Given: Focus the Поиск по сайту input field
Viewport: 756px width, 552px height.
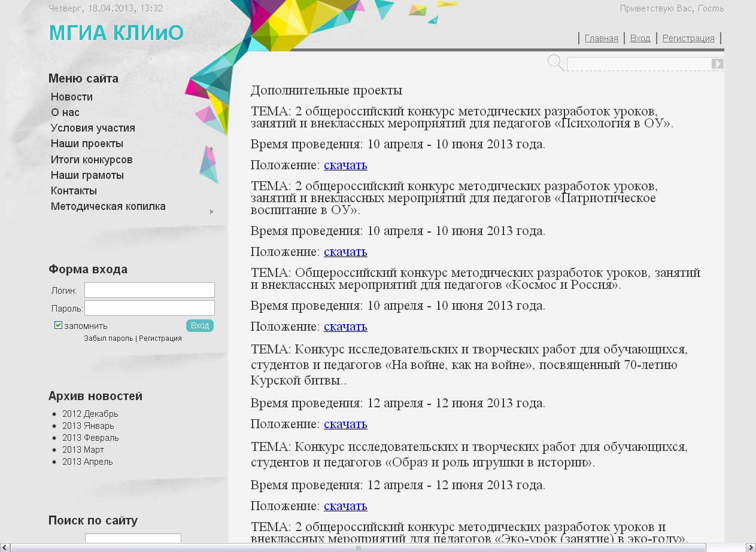Looking at the screenshot, I should point(133,538).
